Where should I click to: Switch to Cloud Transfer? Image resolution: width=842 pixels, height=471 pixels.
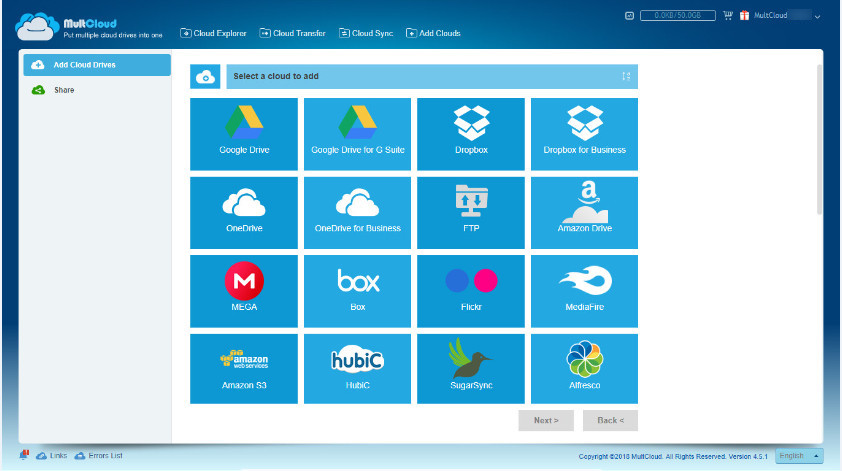(x=293, y=33)
